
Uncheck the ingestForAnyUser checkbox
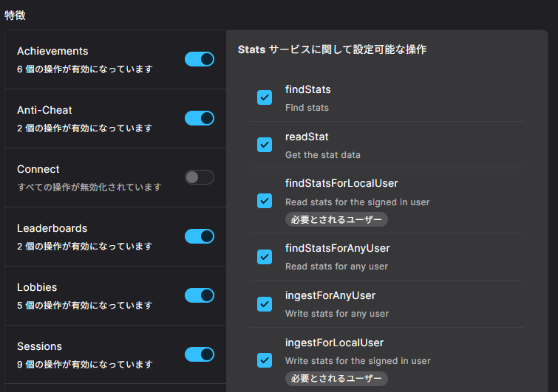click(x=265, y=304)
